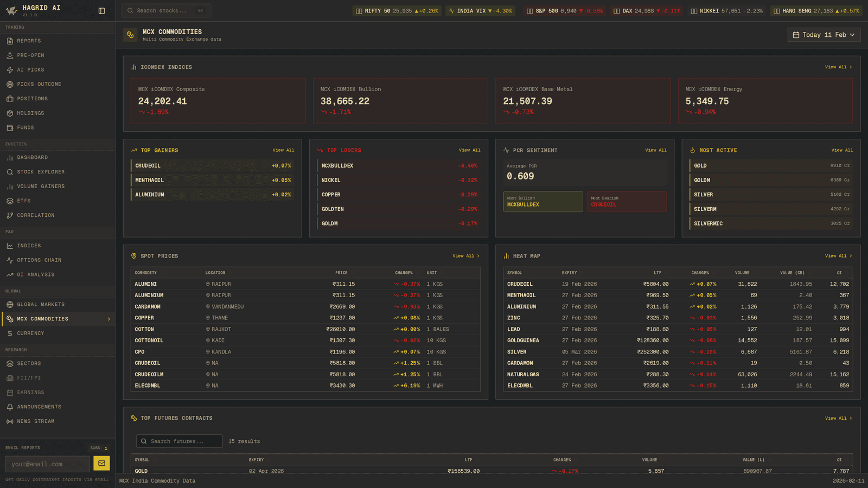Open Currency dollar icon
The height and width of the screenshot is (488, 868).
[x=10, y=333]
